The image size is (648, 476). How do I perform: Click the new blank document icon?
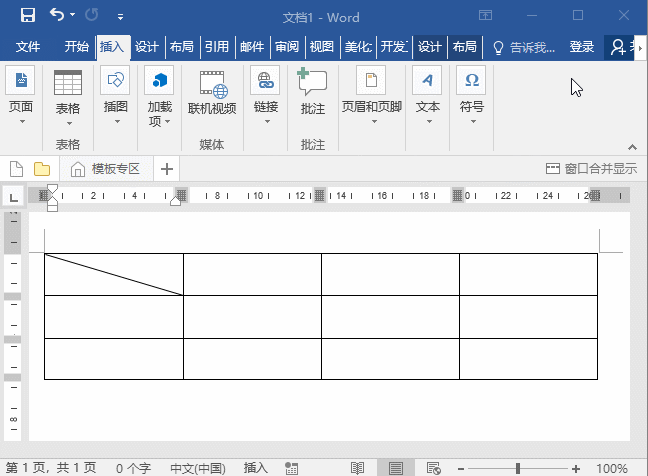(17, 169)
